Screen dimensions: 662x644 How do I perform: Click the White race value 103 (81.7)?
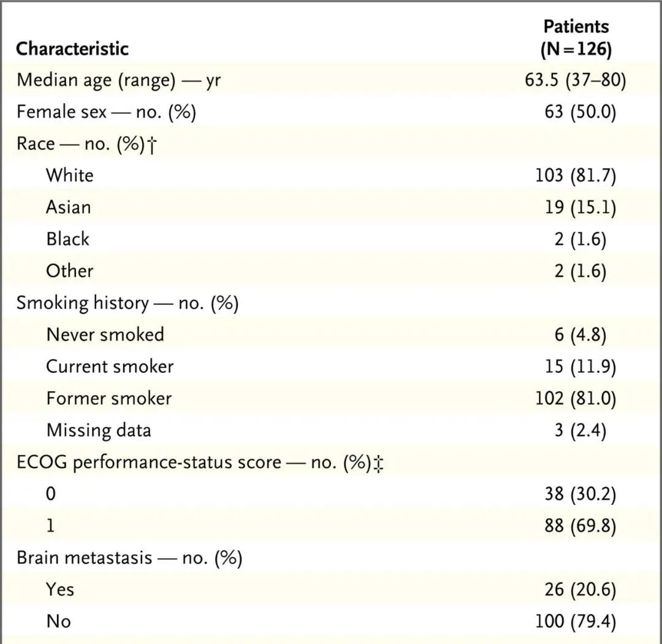pyautogui.click(x=576, y=175)
